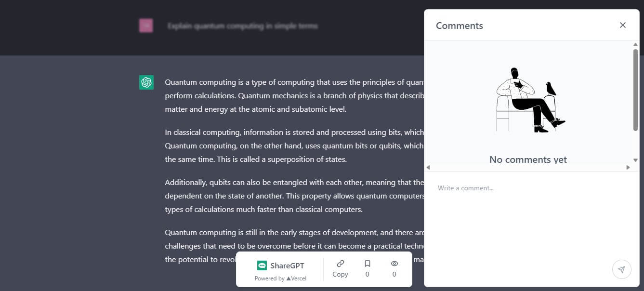Click the left horizontal scroll arrow
This screenshot has width=644, height=291.
(x=428, y=167)
